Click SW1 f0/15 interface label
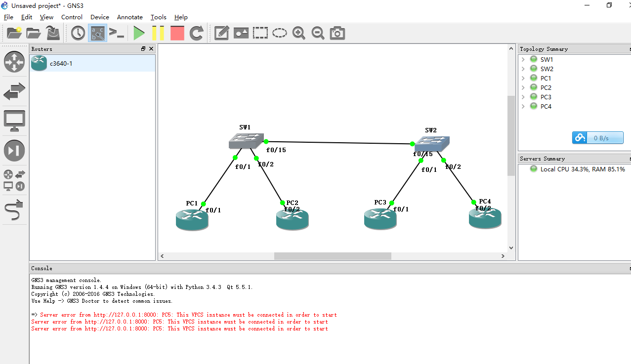This screenshot has width=631, height=364. click(x=276, y=150)
